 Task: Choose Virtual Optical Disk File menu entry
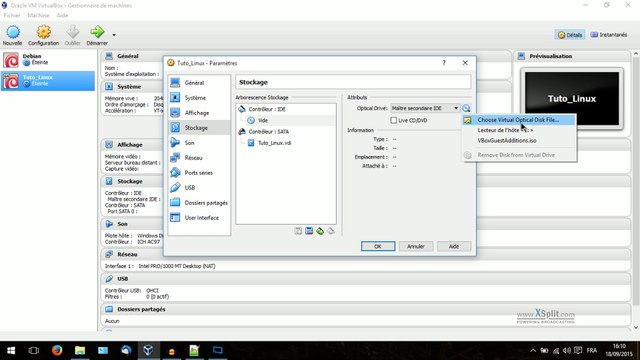[519, 120]
